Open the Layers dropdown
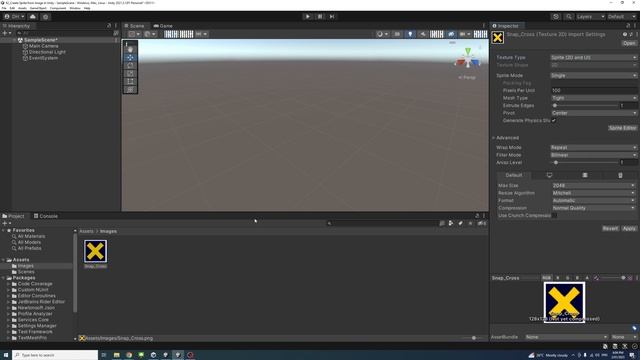The height and width of the screenshot is (360, 640). coord(590,17)
